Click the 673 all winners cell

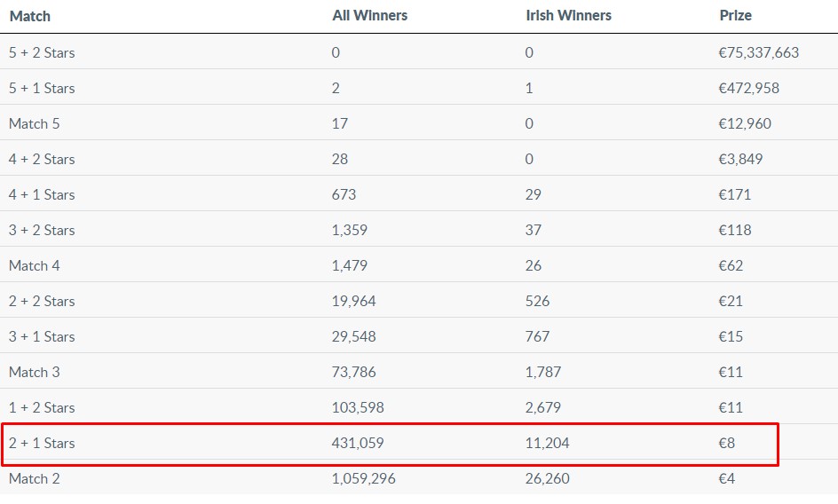pyautogui.click(x=344, y=194)
